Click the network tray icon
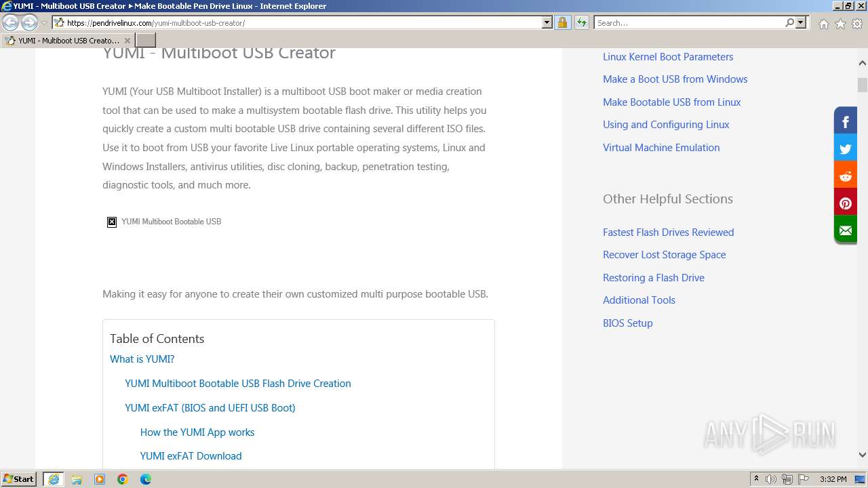The width and height of the screenshot is (868, 488). tap(787, 479)
